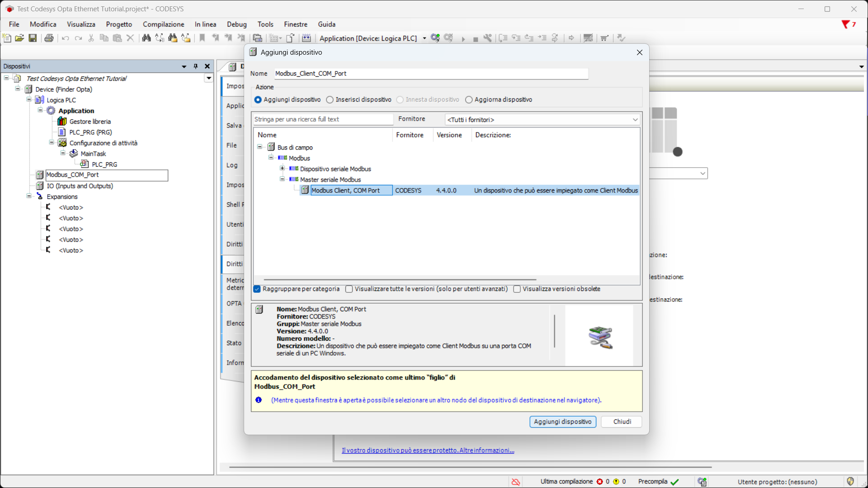The width and height of the screenshot is (868, 488).
Task: Click the wrench build icon in toolbar
Action: pos(487,38)
